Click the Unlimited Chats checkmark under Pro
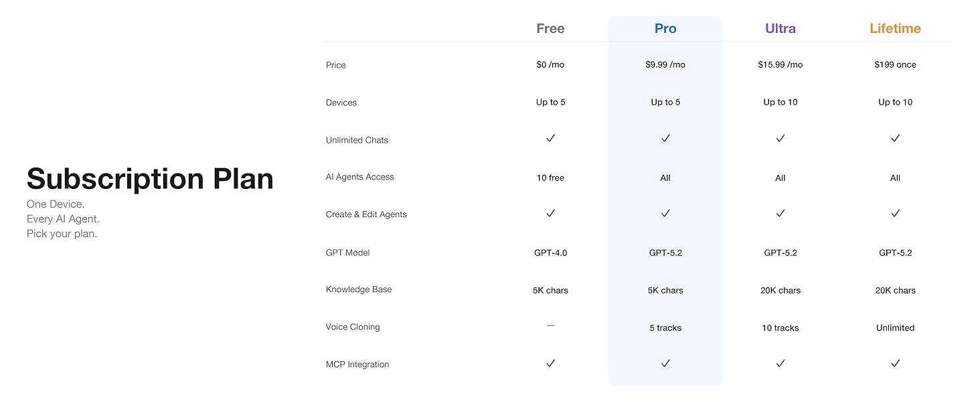This screenshot has height=402, width=980. [x=665, y=139]
